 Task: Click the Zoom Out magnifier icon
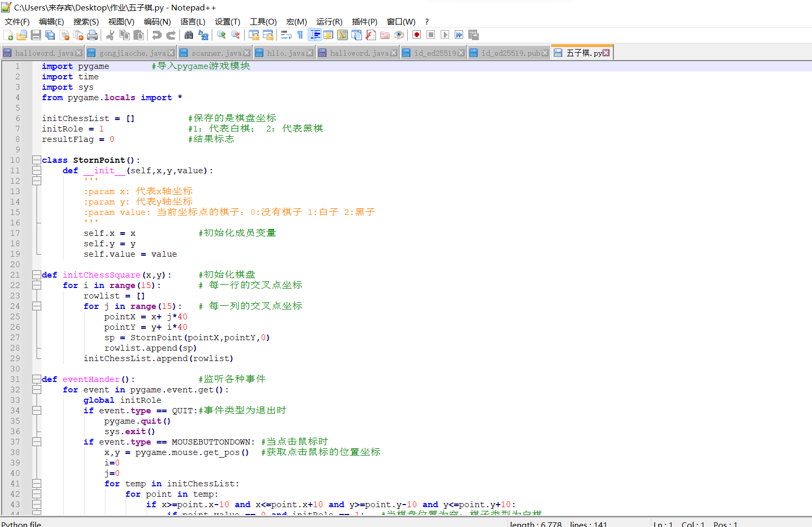click(235, 35)
